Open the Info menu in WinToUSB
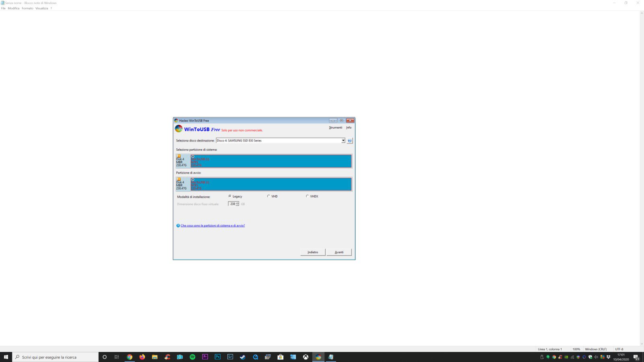The height and width of the screenshot is (362, 644). click(349, 128)
